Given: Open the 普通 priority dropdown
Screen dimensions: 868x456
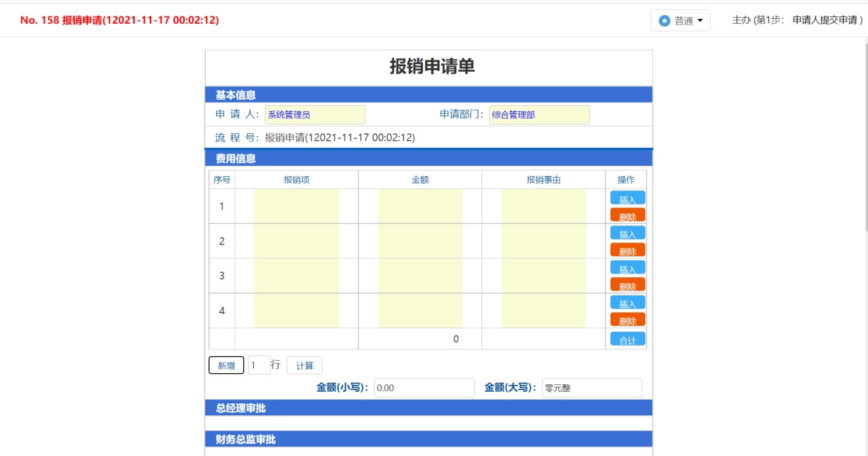Looking at the screenshot, I should tap(681, 20).
